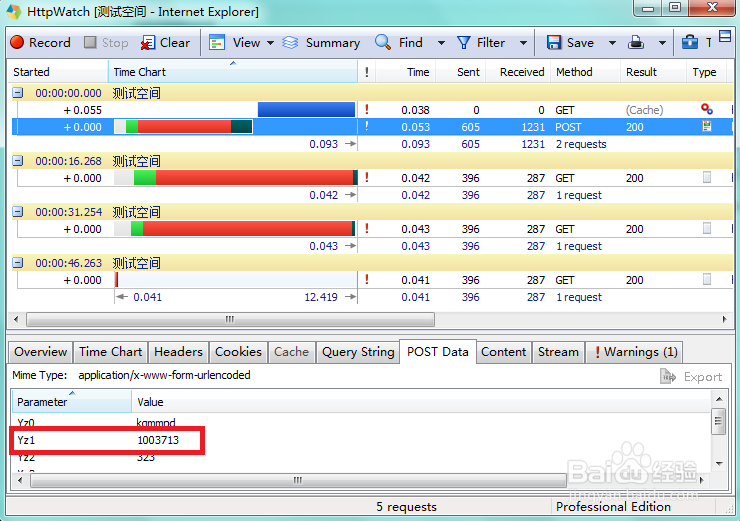Viewport: 740px width, 521px height.
Task: Sort by the Time Chart column header
Action: point(233,72)
